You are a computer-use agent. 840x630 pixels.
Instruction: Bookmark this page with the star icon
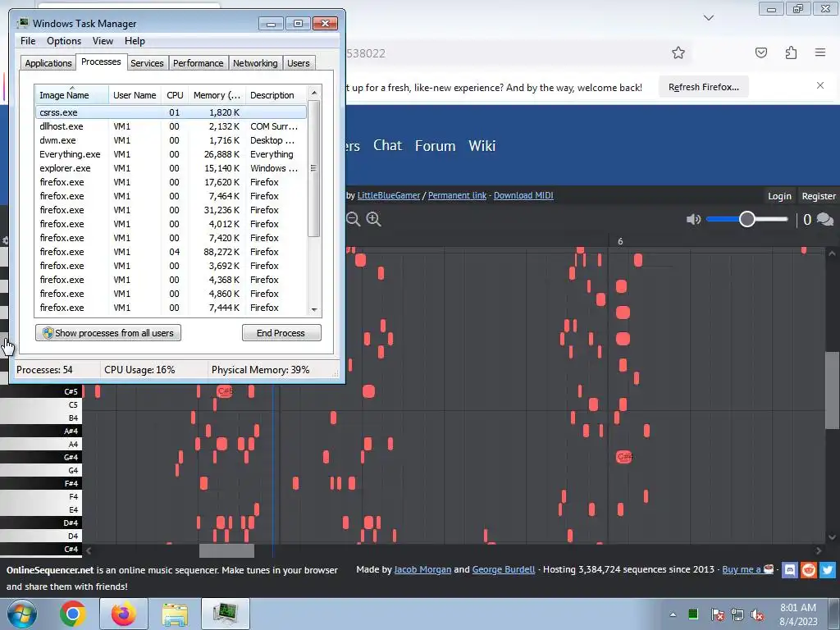click(x=678, y=52)
